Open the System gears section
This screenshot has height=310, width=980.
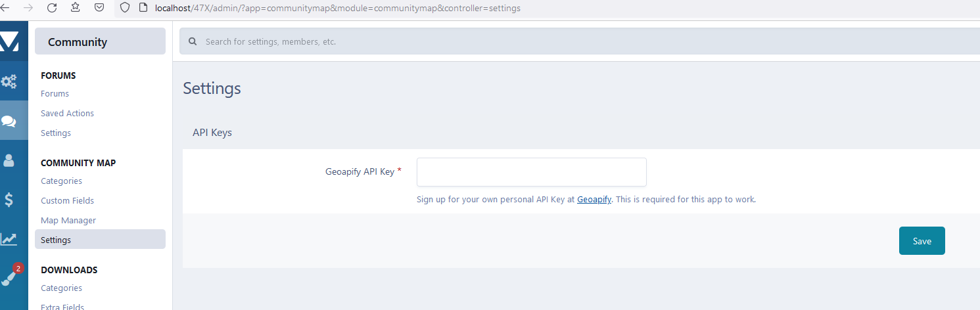click(9, 81)
